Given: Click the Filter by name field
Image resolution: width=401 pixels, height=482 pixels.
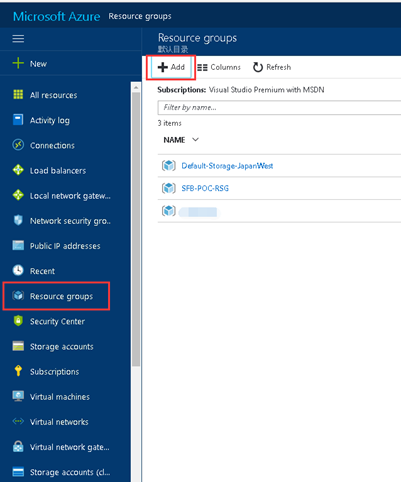Looking at the screenshot, I should pyautogui.click(x=279, y=107).
